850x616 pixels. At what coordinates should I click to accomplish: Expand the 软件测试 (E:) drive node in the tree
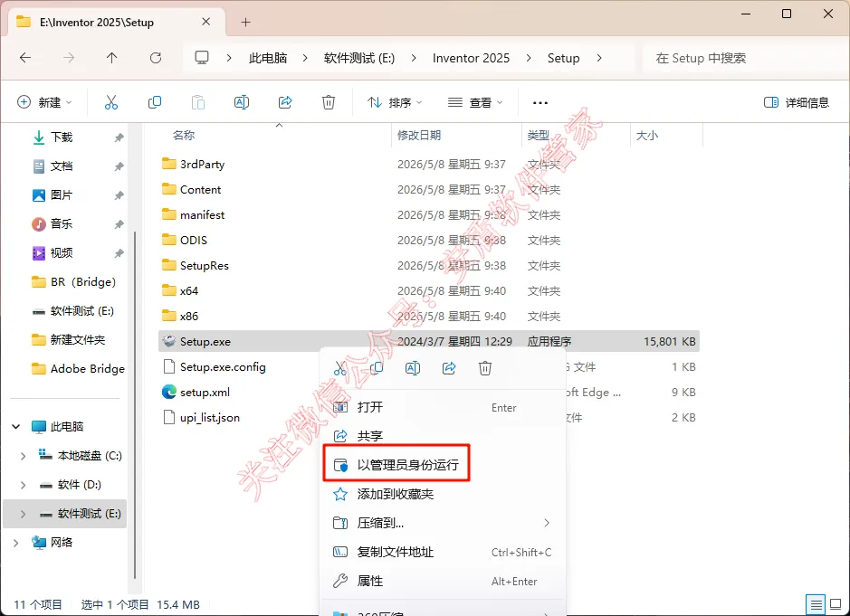tap(23, 514)
